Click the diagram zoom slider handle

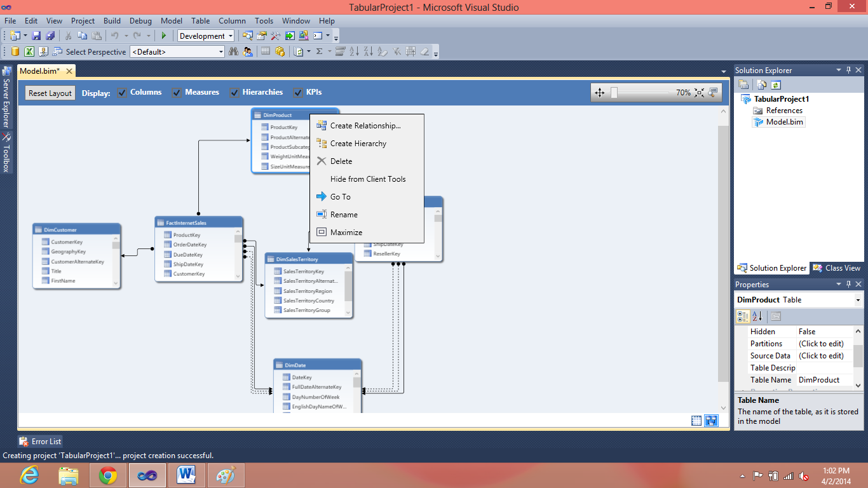tap(614, 93)
